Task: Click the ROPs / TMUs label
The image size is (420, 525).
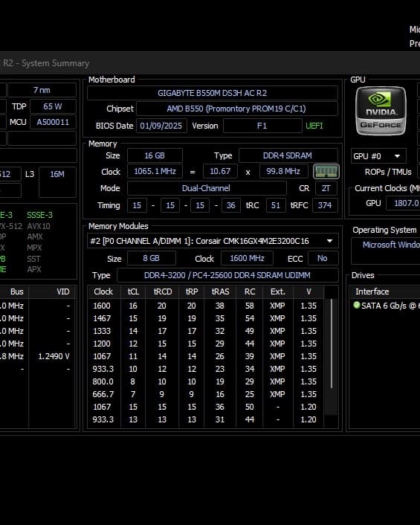Action: 388,172
